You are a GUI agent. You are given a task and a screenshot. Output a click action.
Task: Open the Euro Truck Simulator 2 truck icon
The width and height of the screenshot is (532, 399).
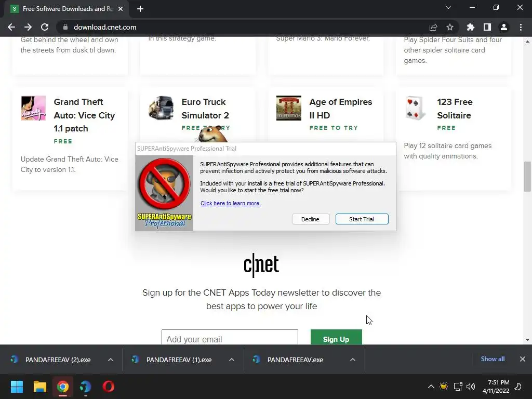pos(161,108)
